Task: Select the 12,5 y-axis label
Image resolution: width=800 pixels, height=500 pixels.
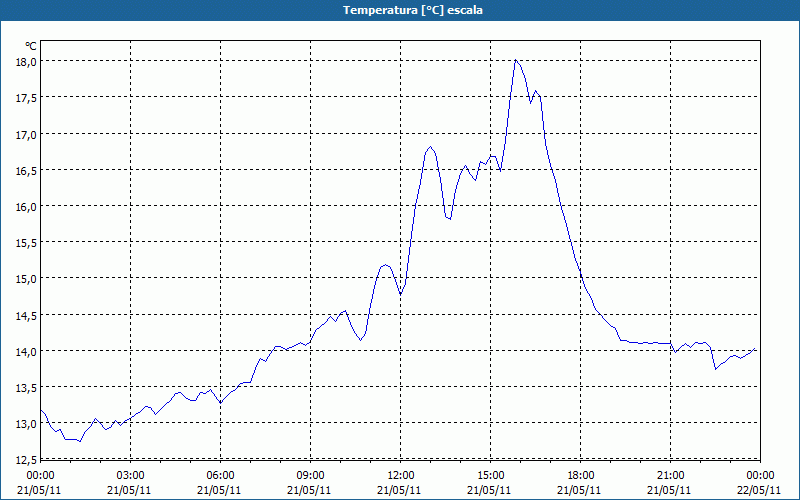Action: click(26, 460)
